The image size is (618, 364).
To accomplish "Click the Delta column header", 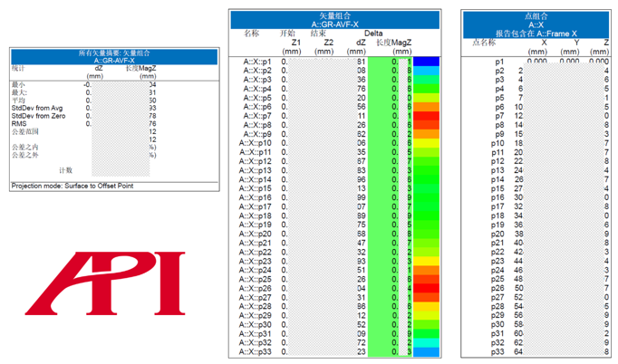I will (x=373, y=34).
